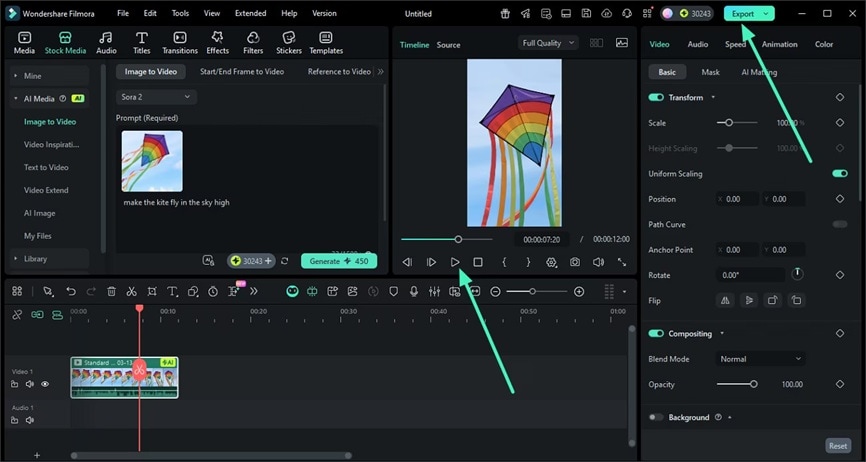Stop playback with the square stop button
The height and width of the screenshot is (462, 866).
[x=478, y=262]
